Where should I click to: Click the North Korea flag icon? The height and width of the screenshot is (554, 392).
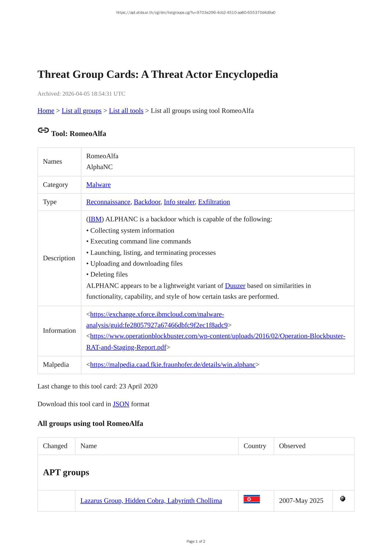[252, 499]
